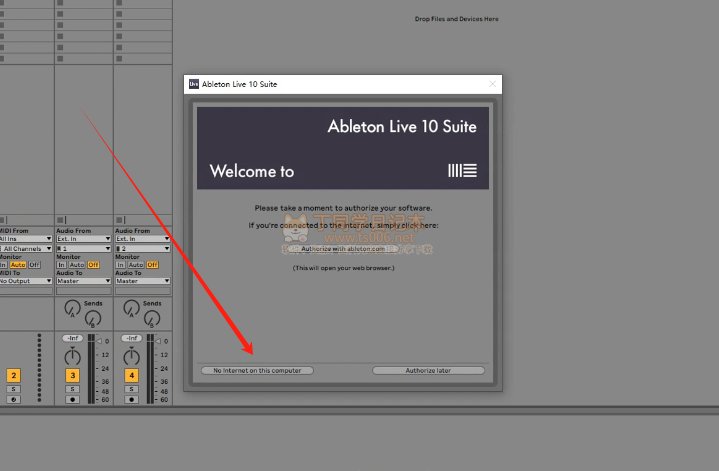Solo track 3 with S button
Image resolution: width=719 pixels, height=471 pixels.
click(x=72, y=389)
